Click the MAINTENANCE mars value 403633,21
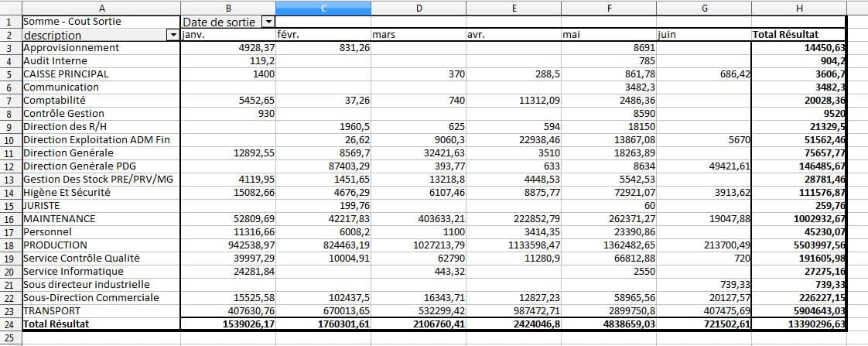The width and height of the screenshot is (868, 346). tap(419, 219)
